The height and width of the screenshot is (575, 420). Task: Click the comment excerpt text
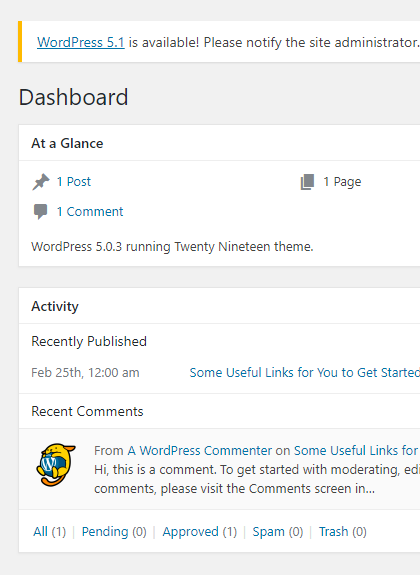pos(257,479)
